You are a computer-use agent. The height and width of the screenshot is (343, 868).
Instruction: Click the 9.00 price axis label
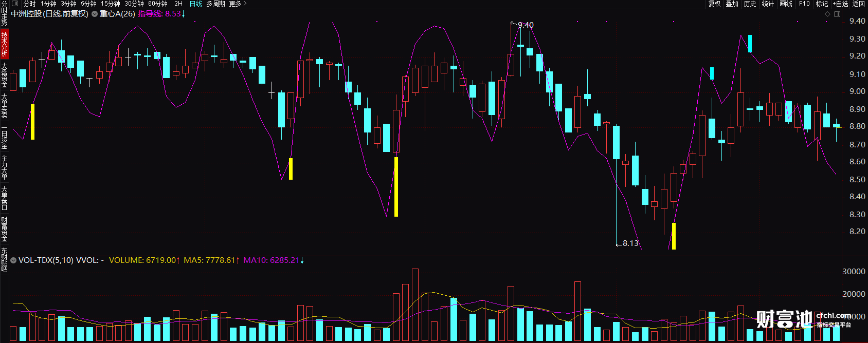(857, 91)
